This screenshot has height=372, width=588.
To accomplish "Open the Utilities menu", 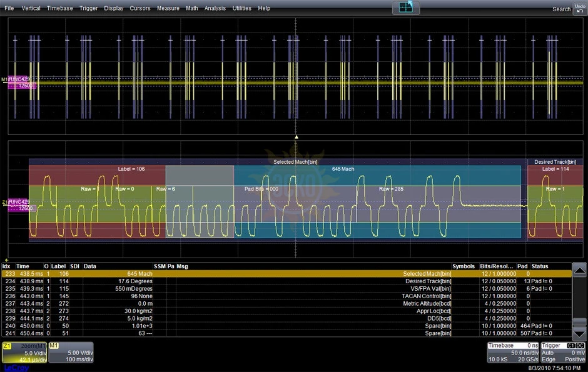I will pos(242,8).
